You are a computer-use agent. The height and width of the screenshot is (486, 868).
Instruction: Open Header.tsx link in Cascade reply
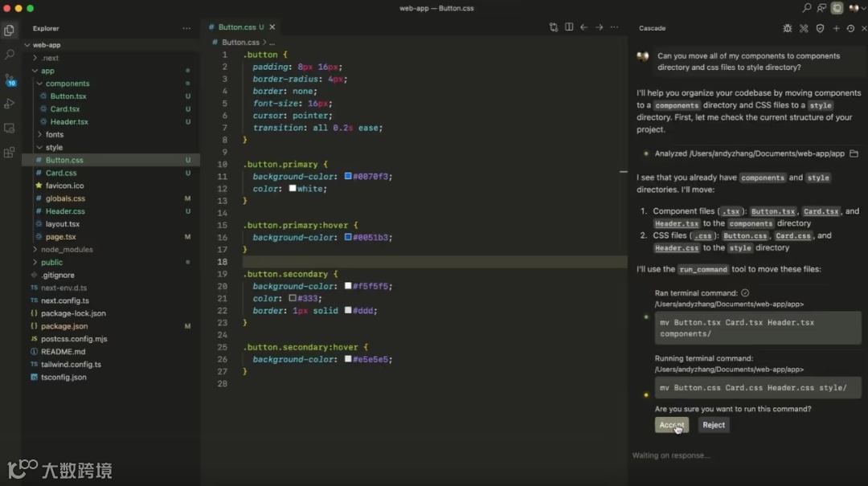tap(677, 223)
